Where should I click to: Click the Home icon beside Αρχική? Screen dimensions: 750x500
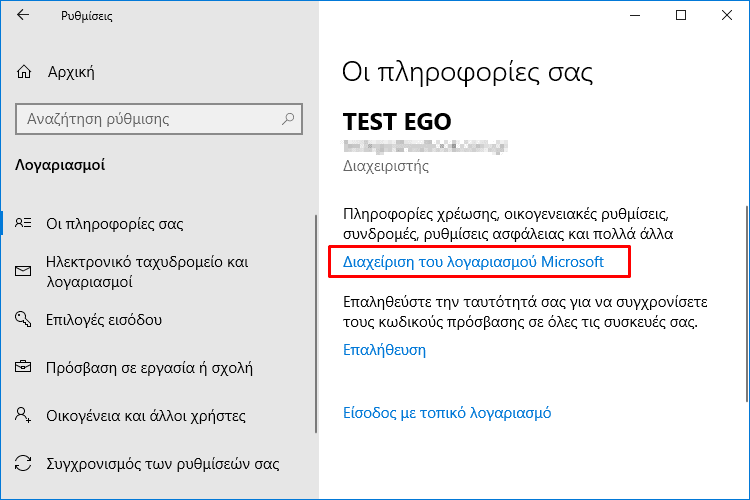(x=24, y=72)
